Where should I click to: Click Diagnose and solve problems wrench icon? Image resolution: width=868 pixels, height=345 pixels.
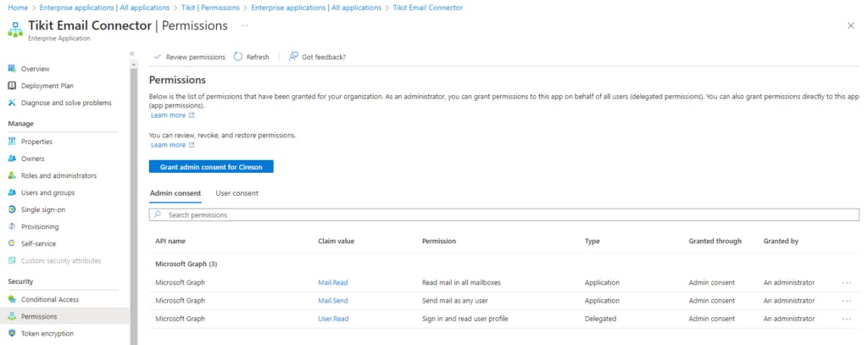point(12,103)
